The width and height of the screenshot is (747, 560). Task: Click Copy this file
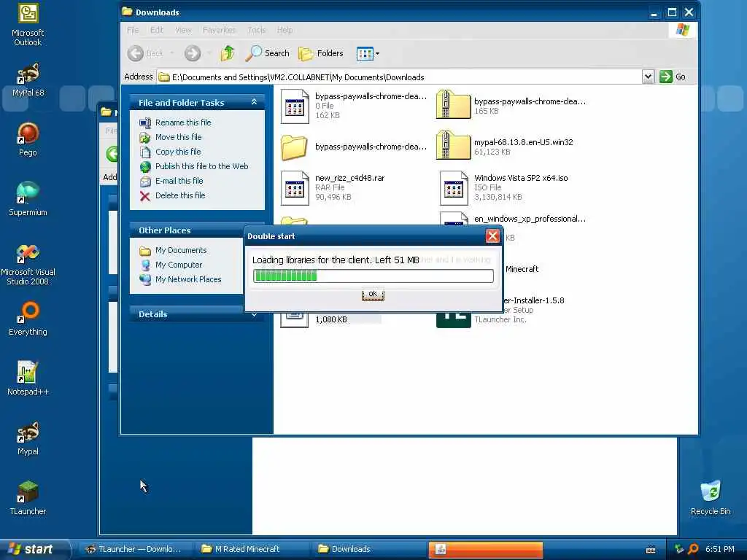(x=178, y=152)
